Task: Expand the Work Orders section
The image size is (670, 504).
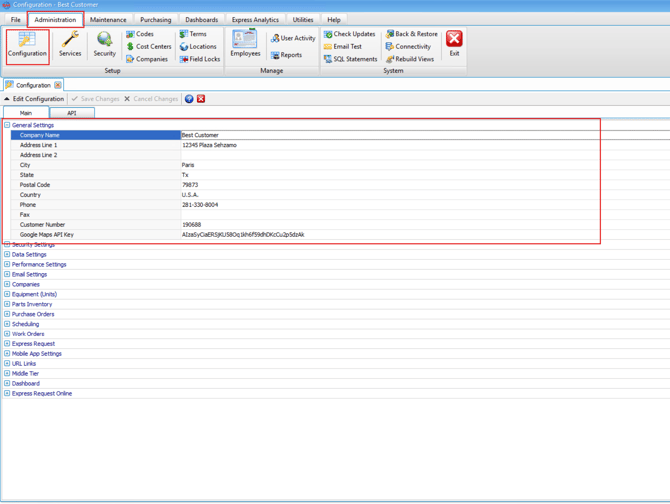Action: tap(7, 334)
